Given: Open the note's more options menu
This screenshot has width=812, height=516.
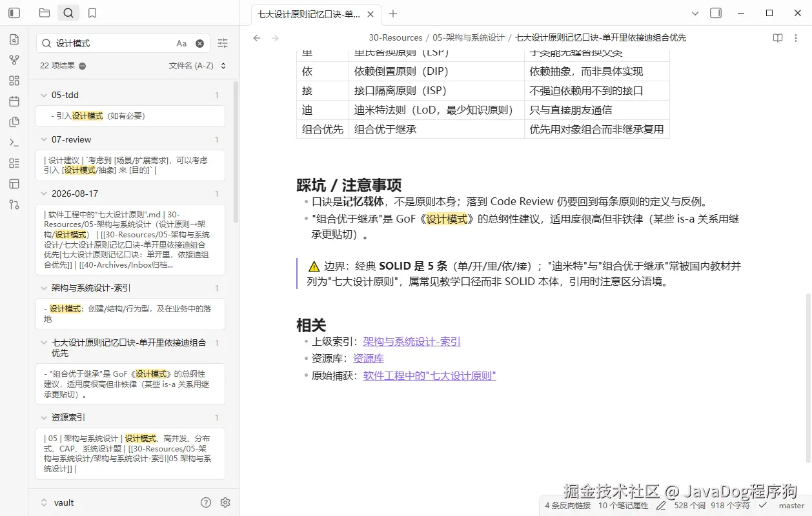Looking at the screenshot, I should click(796, 38).
